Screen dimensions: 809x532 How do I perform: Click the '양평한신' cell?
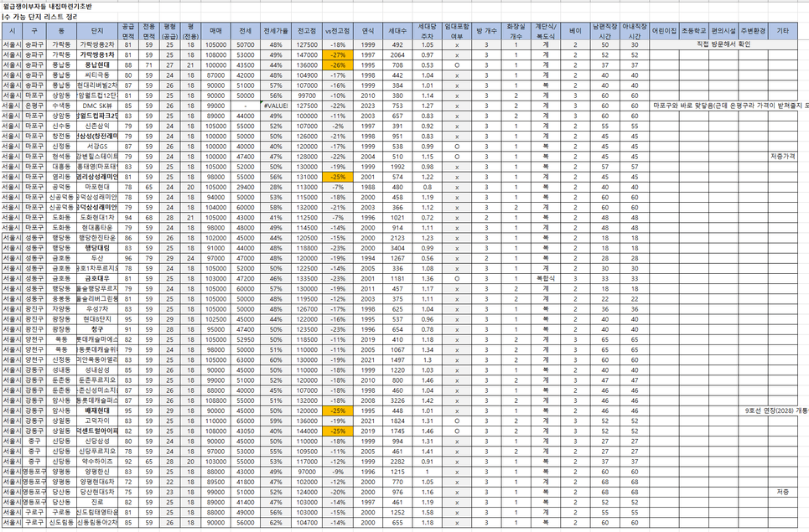tap(97, 472)
